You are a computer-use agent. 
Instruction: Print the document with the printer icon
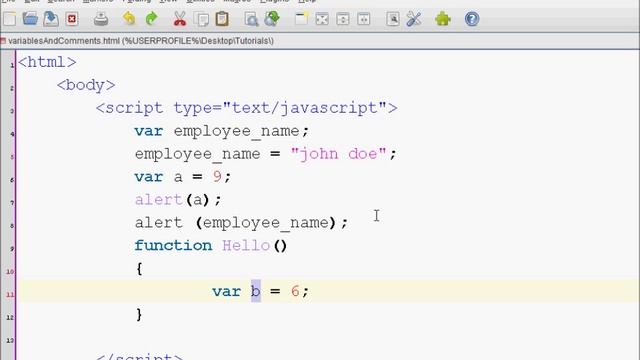coord(101,19)
